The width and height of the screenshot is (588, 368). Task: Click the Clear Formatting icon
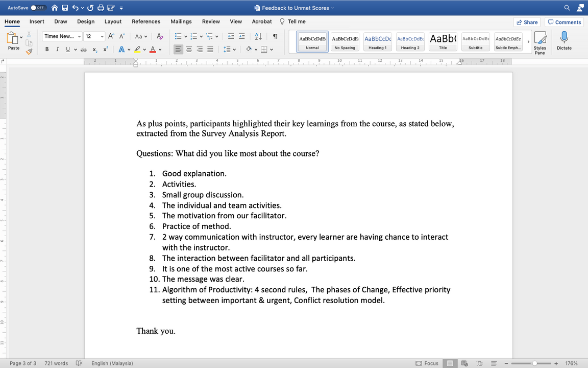click(x=160, y=36)
